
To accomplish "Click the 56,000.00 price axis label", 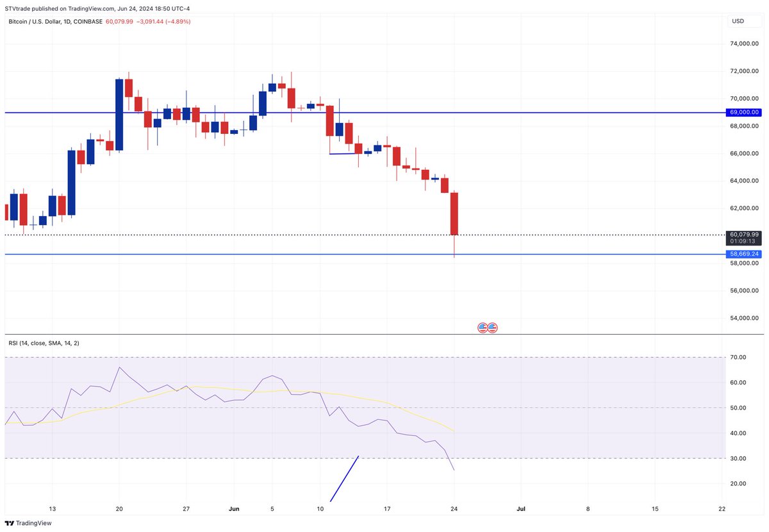I will click(x=745, y=290).
